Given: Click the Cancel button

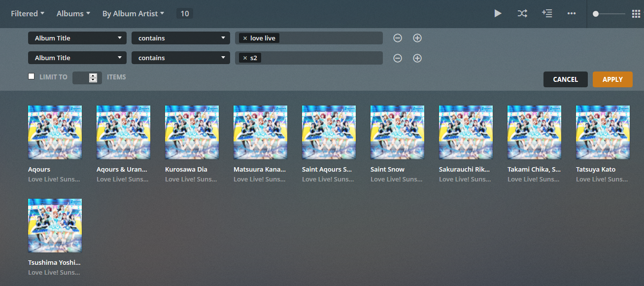Looking at the screenshot, I should (x=566, y=79).
